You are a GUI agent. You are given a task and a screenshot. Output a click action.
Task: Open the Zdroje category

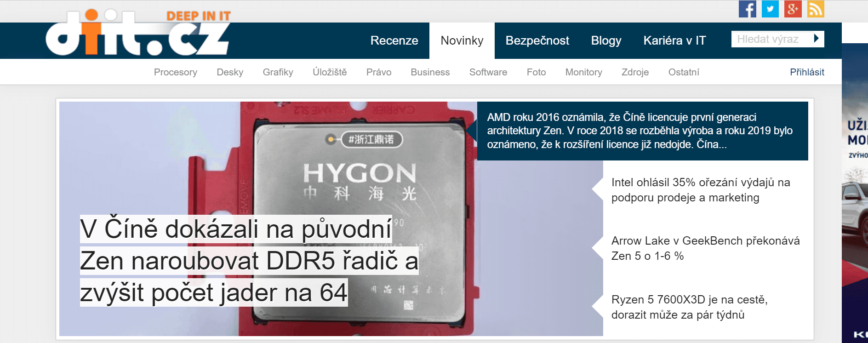click(635, 72)
